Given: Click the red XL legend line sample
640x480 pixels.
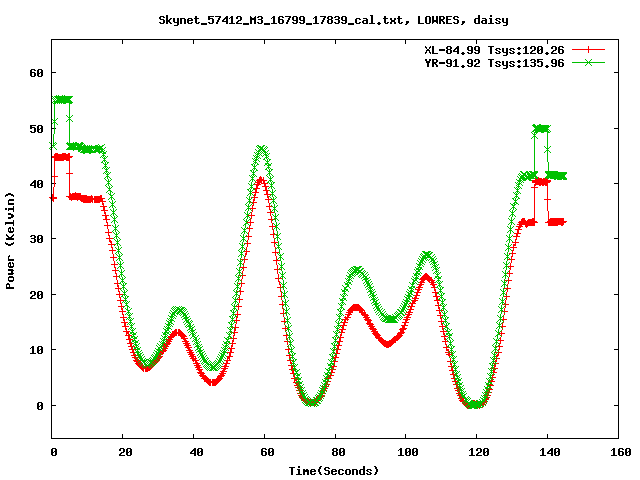Looking at the screenshot, I should click(588, 50).
